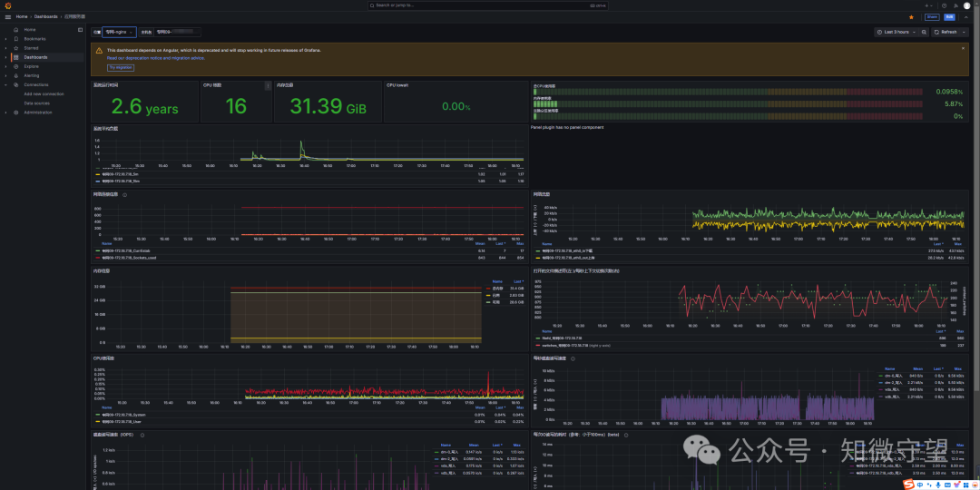Expand the Alerting sidebar section
The height and width of the screenshot is (490, 980).
coord(6,75)
